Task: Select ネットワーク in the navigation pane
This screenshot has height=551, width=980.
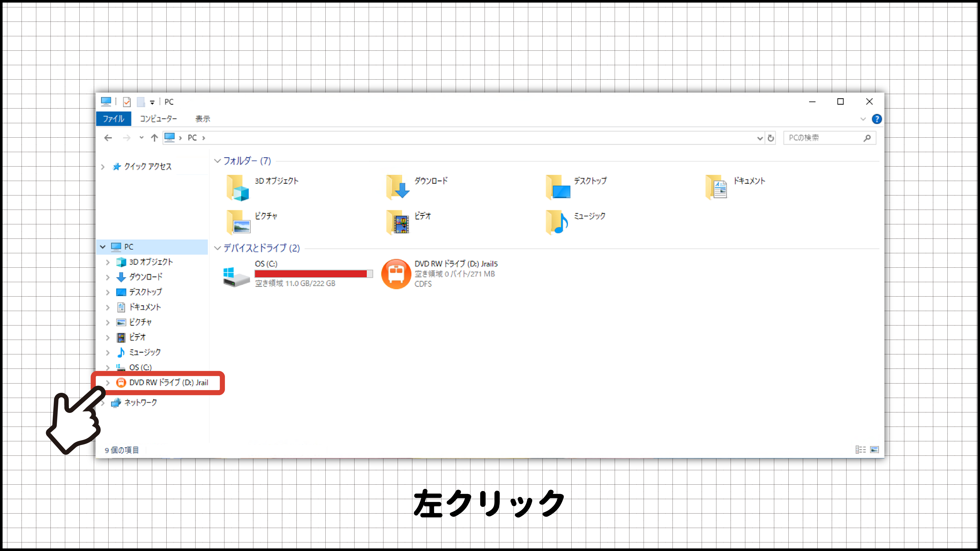Action: (x=140, y=402)
